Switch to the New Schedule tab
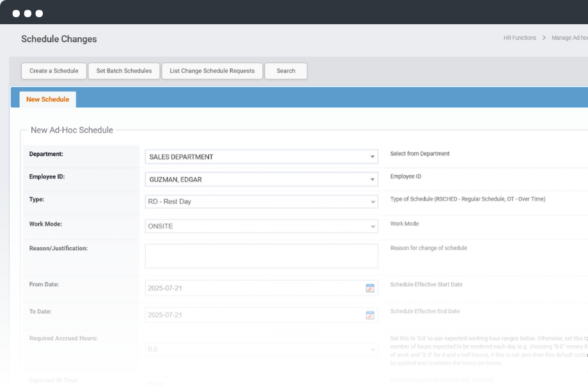 pyautogui.click(x=48, y=99)
